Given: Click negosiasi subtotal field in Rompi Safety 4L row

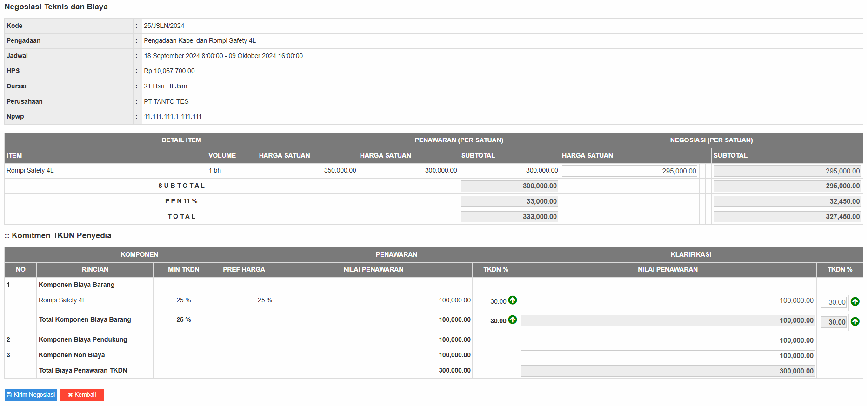Looking at the screenshot, I should 787,171.
